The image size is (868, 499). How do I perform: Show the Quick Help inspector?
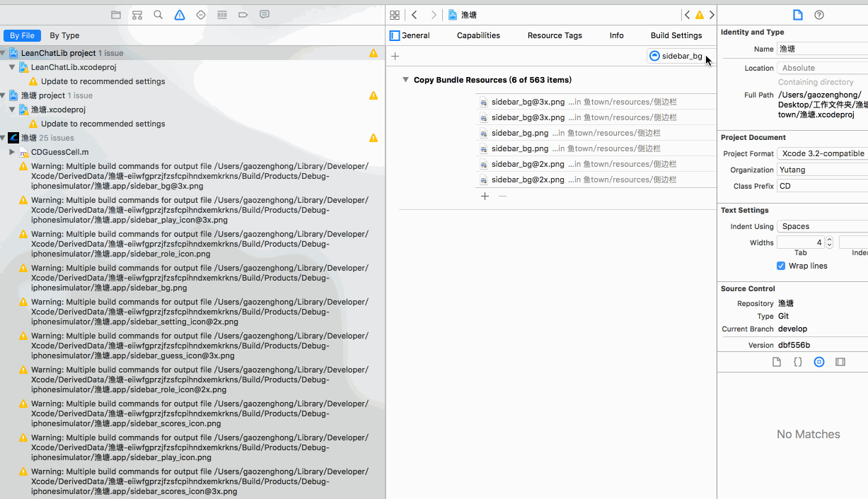point(819,15)
